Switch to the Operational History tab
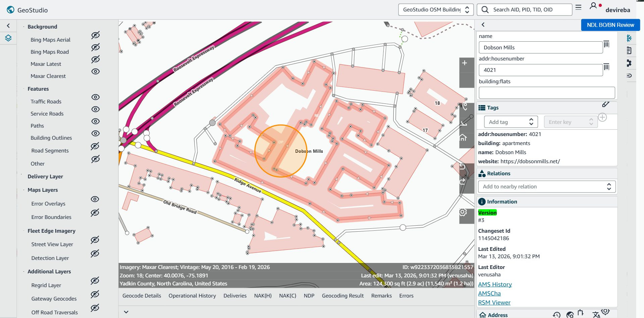 click(x=192, y=296)
